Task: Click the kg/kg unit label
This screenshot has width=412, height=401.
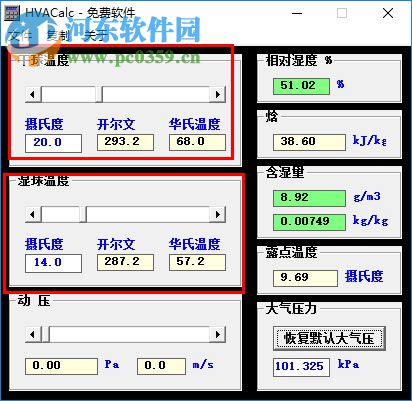Action: pos(371,220)
